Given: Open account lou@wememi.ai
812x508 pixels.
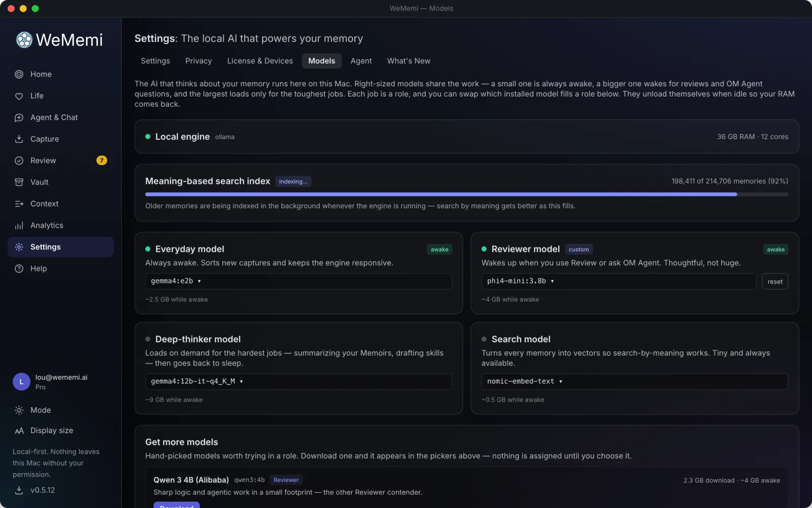Looking at the screenshot, I should [x=61, y=377].
